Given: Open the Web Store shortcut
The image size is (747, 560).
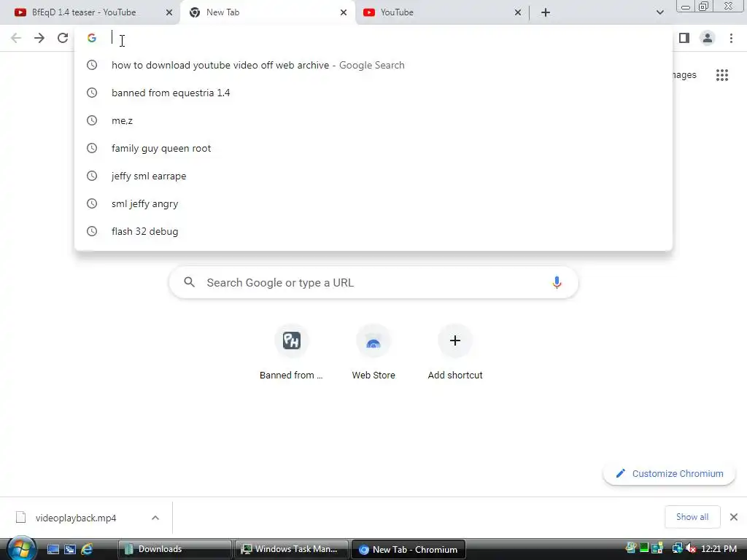Looking at the screenshot, I should click(x=373, y=352).
